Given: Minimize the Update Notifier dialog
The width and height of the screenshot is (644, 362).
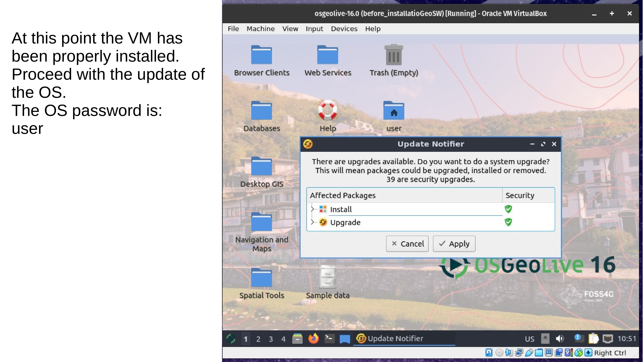Looking at the screenshot, I should pyautogui.click(x=532, y=144).
